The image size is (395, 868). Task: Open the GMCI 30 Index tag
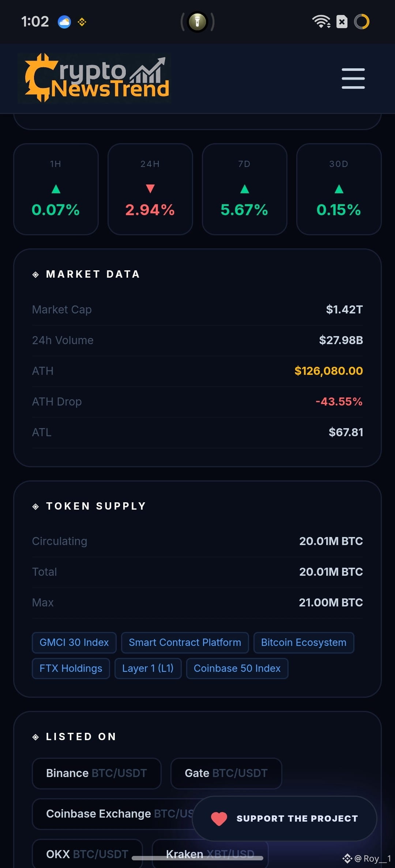coord(74,643)
